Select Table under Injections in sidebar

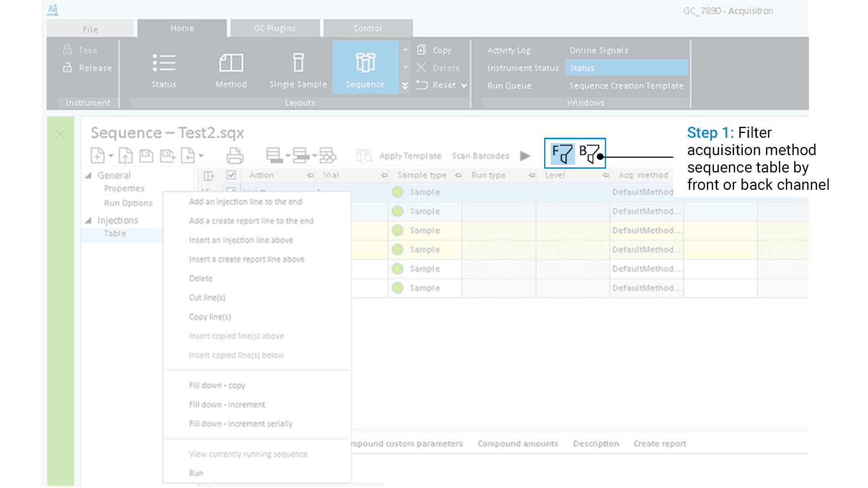[114, 234]
